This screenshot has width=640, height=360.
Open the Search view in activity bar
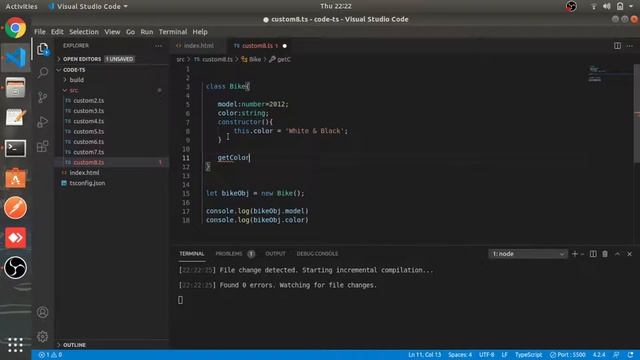43,73
